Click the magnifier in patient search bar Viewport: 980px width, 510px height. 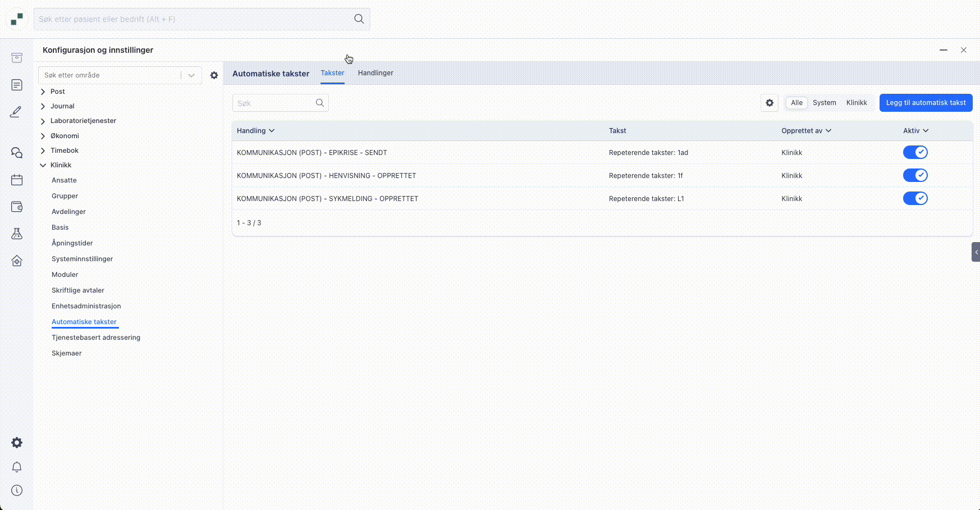[x=359, y=19]
